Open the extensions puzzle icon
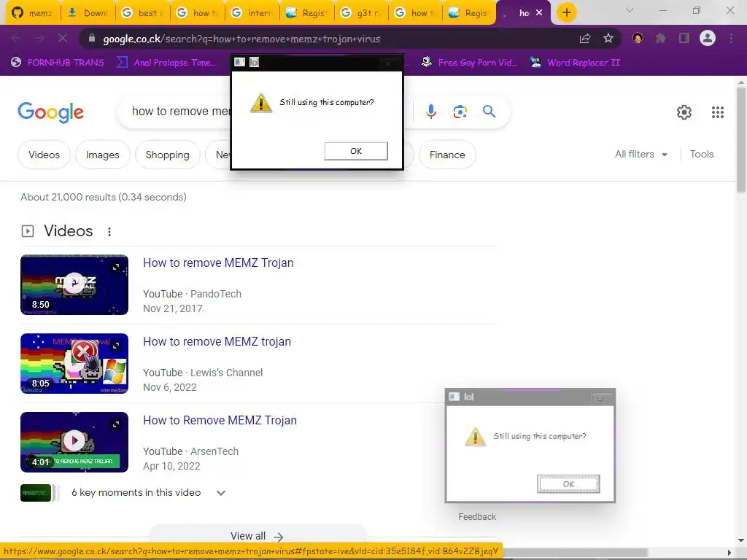The height and width of the screenshot is (560, 747). (660, 38)
